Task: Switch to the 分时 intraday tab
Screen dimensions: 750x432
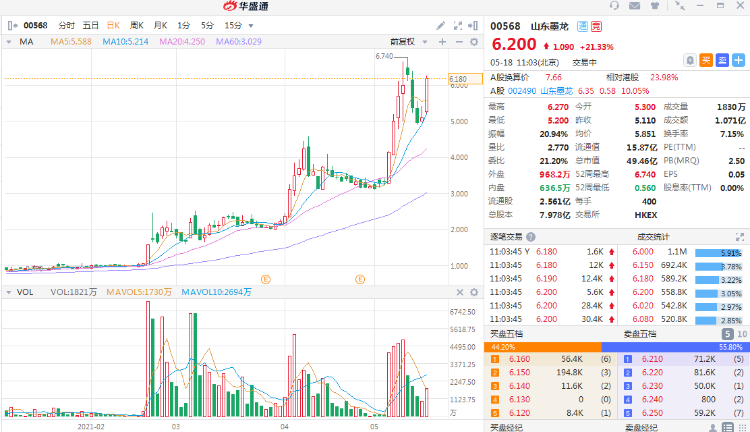Action: 66,25
